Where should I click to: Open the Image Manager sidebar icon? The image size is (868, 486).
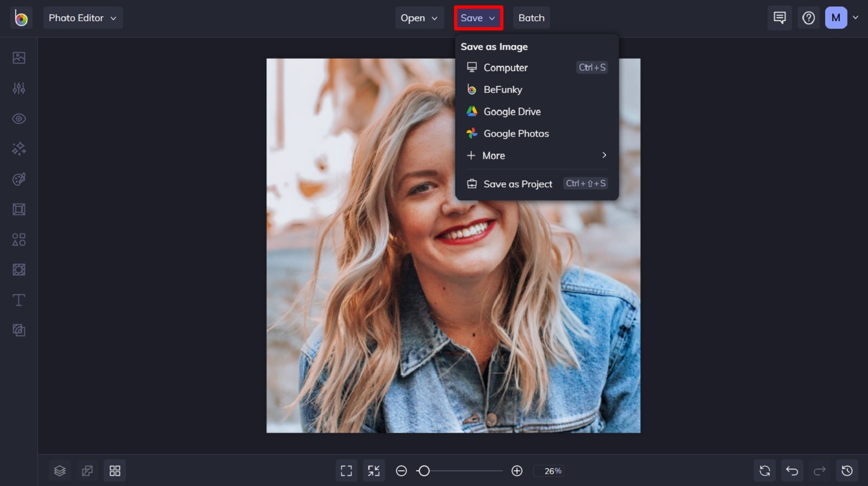pyautogui.click(x=19, y=58)
